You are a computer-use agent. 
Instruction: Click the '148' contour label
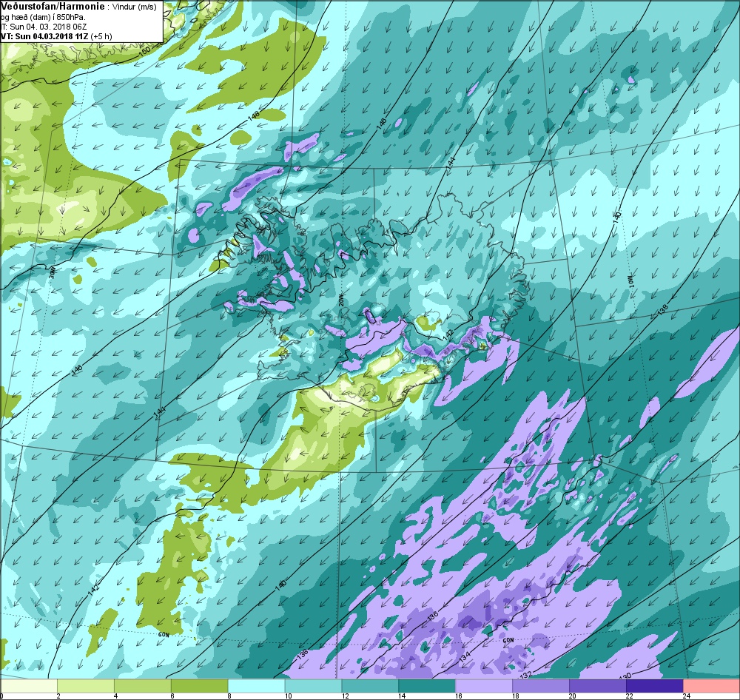tap(253, 117)
